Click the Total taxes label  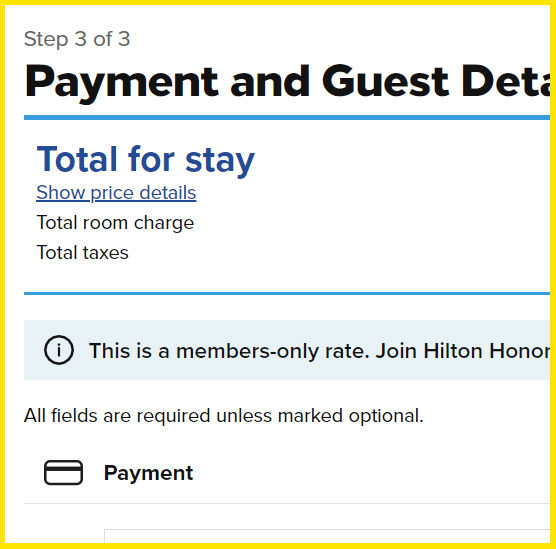coord(83,253)
